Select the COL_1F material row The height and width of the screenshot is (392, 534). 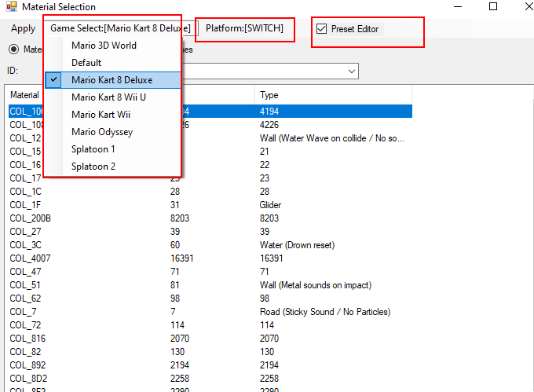click(210, 205)
